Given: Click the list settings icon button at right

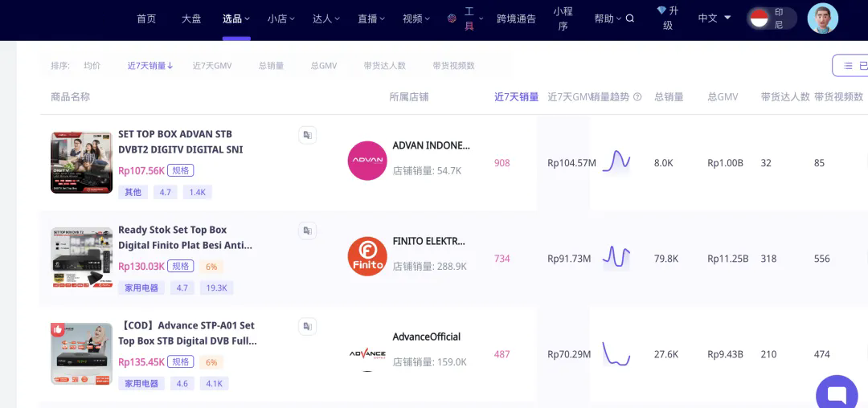Looking at the screenshot, I should tap(850, 65).
